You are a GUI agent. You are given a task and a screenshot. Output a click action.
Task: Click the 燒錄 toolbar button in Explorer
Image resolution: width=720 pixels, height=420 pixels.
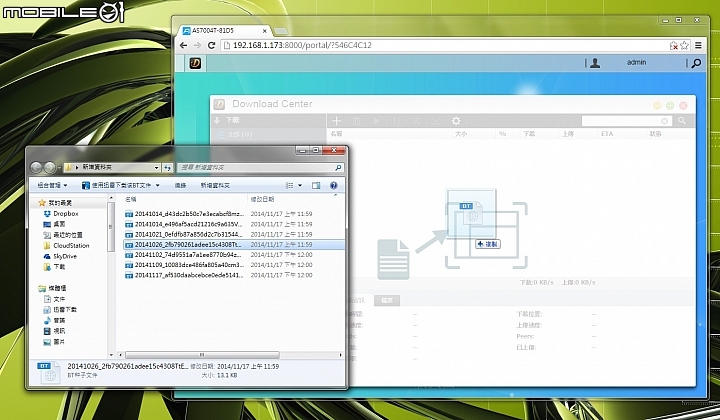(181, 185)
